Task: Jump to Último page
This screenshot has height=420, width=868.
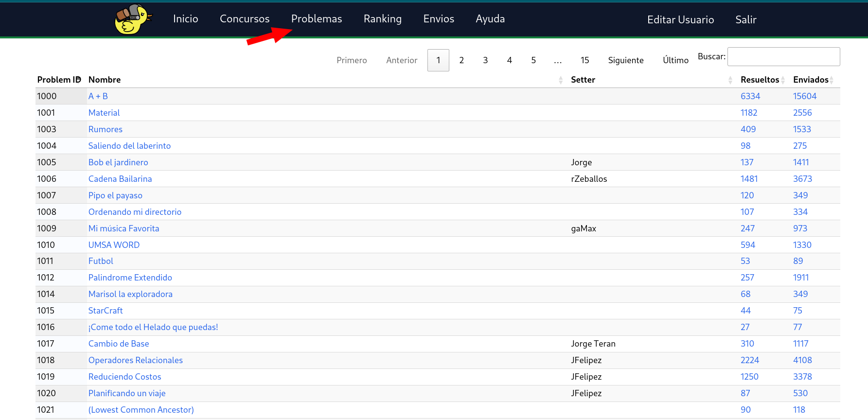Action: pos(675,60)
